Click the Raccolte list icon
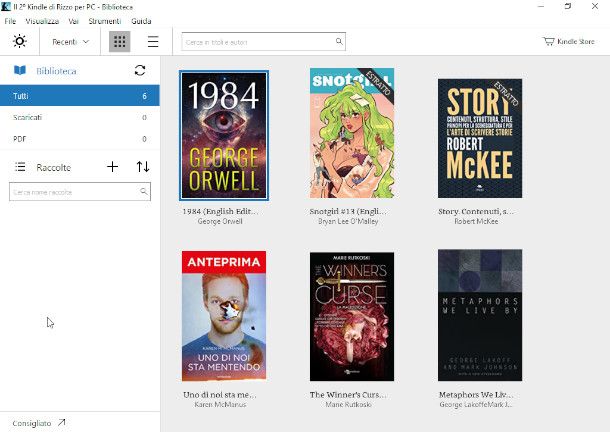 tap(20, 167)
